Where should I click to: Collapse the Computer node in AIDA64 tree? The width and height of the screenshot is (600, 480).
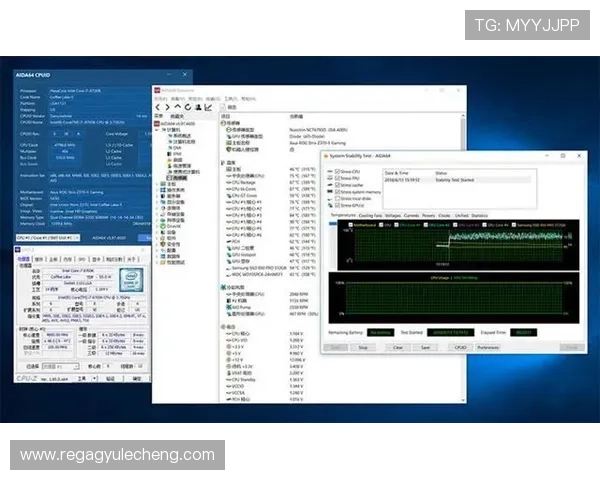point(159,129)
